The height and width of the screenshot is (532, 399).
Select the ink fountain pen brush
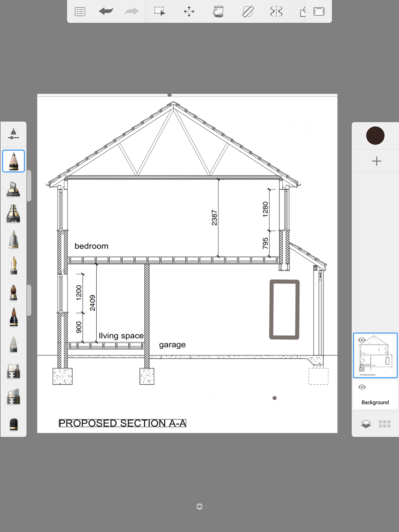(x=14, y=265)
